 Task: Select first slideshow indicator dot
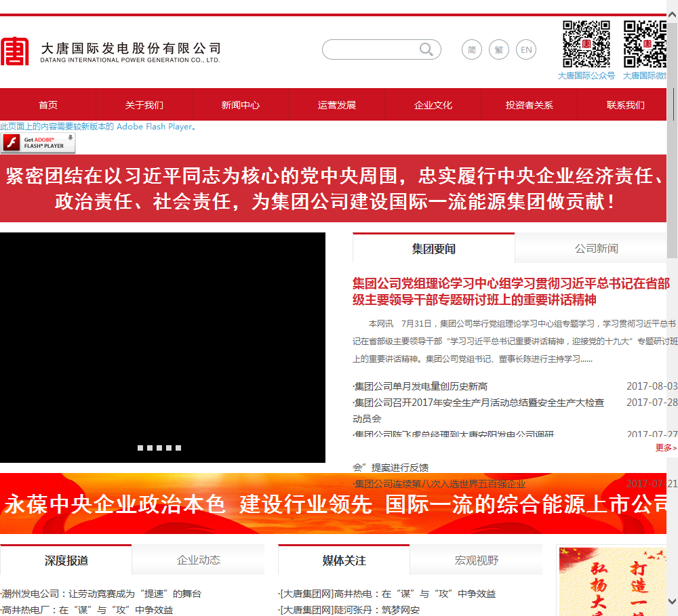click(x=140, y=448)
